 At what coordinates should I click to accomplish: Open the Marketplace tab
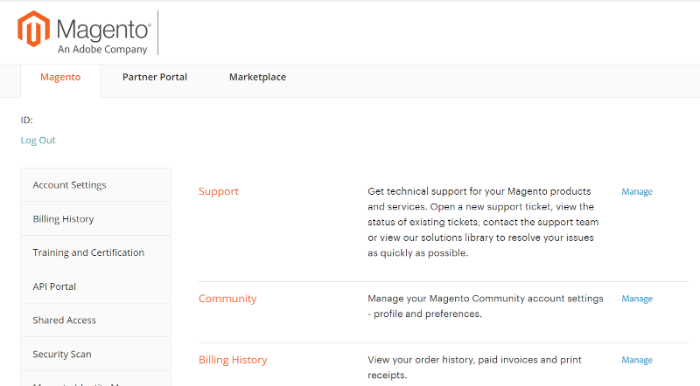[258, 77]
